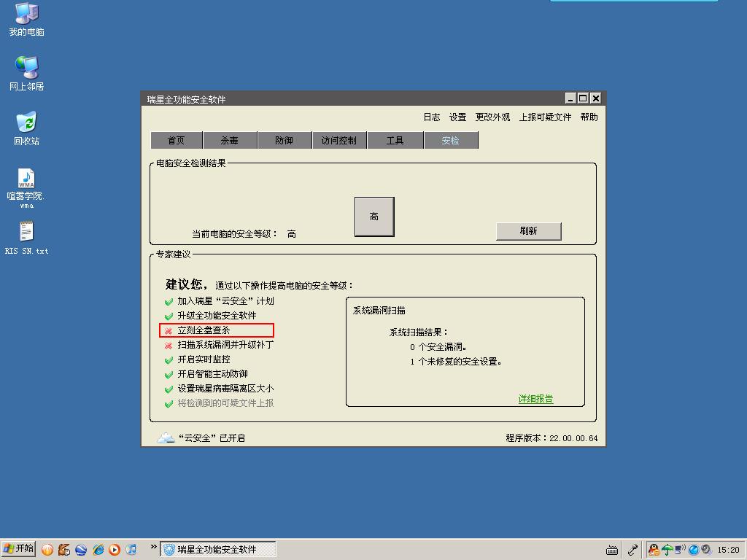747x560 pixels.
Task: Switch to the 防御 tab
Action: tap(285, 141)
